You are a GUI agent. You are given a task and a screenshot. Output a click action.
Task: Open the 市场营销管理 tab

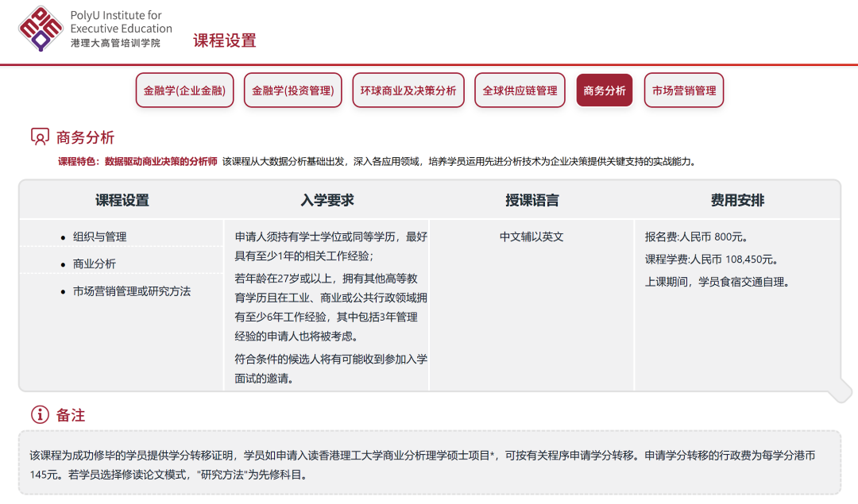[684, 90]
